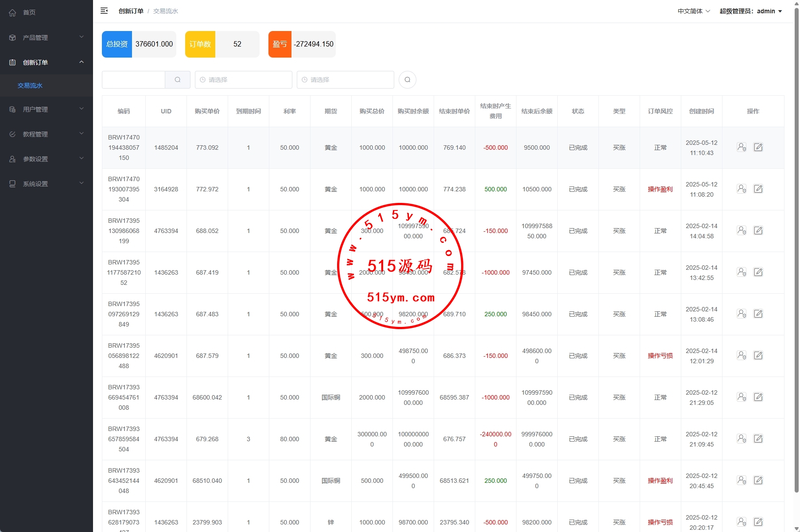The width and height of the screenshot is (800, 532).
Task: Open edit icon for order dated 2025-05-12 11:08:20
Action: click(x=758, y=189)
